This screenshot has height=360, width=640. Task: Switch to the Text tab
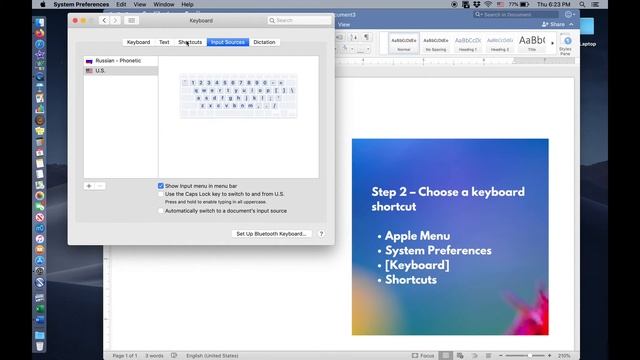tap(164, 42)
